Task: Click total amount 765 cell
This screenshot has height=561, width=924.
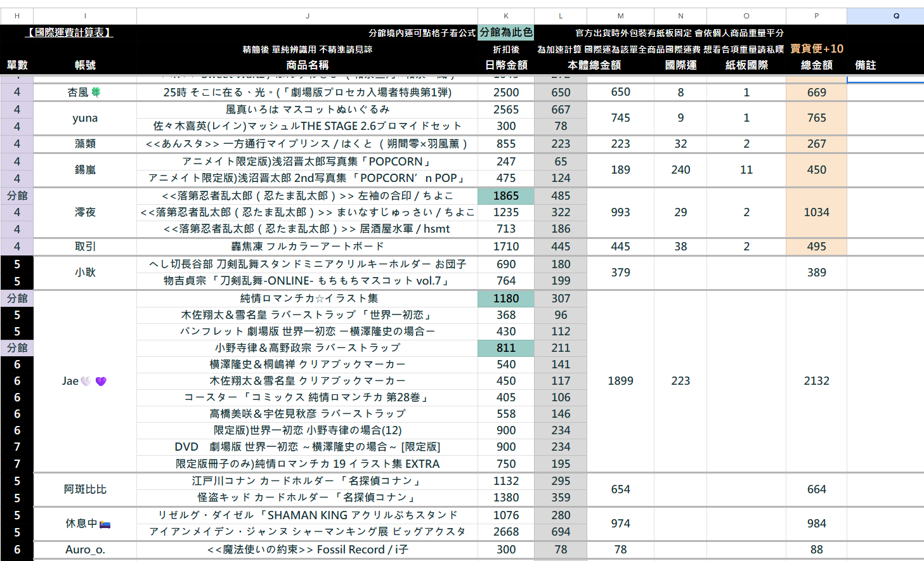Action: point(817,118)
